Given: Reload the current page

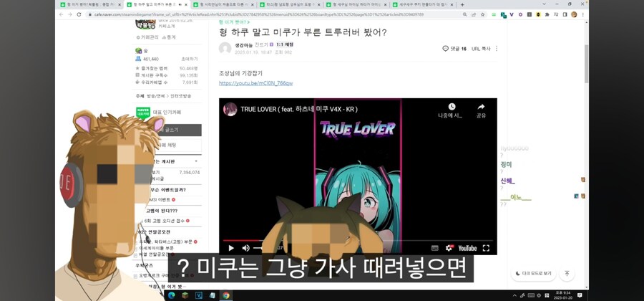Looking at the screenshot, I should point(79,14).
